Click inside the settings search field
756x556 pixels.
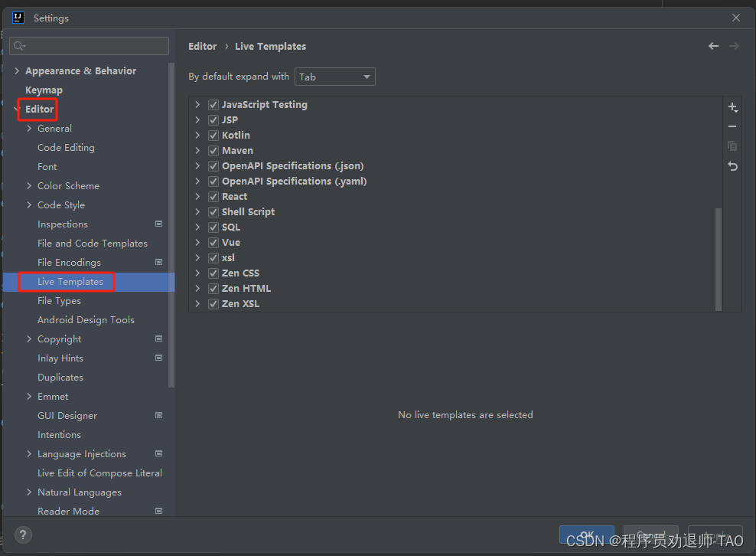click(90, 46)
